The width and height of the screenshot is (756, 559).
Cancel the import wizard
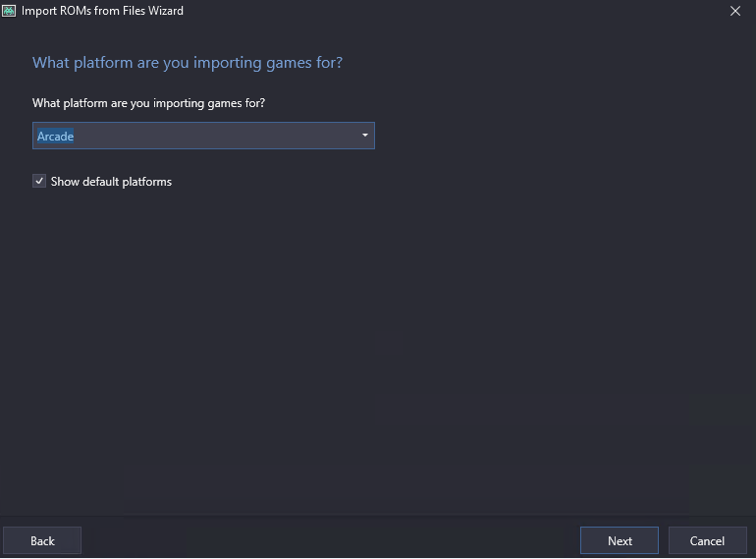click(x=707, y=540)
